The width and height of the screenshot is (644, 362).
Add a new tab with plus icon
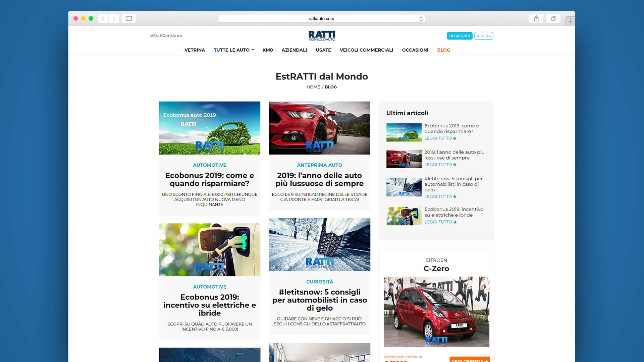(x=570, y=21)
